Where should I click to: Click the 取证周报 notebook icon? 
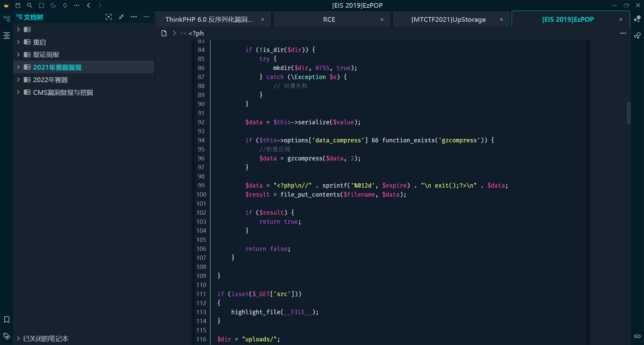pyautogui.click(x=27, y=54)
